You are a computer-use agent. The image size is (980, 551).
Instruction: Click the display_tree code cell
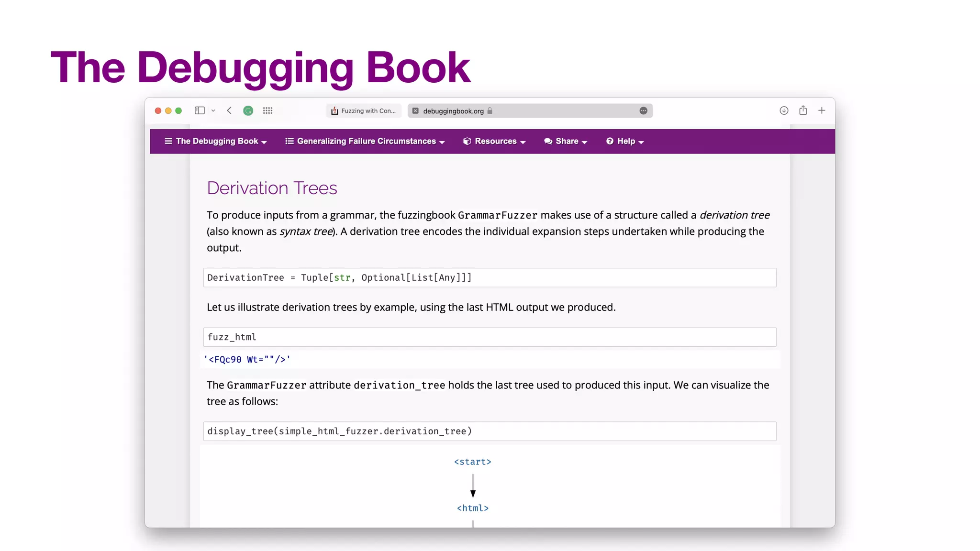coord(490,431)
